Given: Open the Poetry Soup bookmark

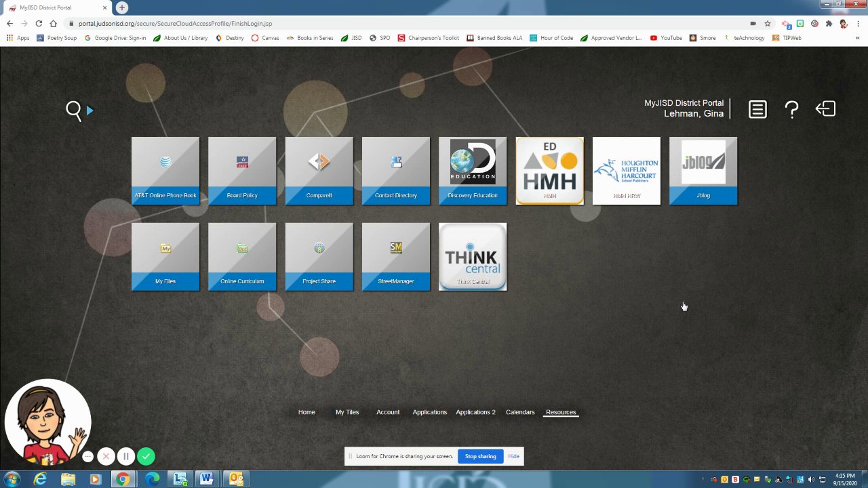Looking at the screenshot, I should [57, 38].
